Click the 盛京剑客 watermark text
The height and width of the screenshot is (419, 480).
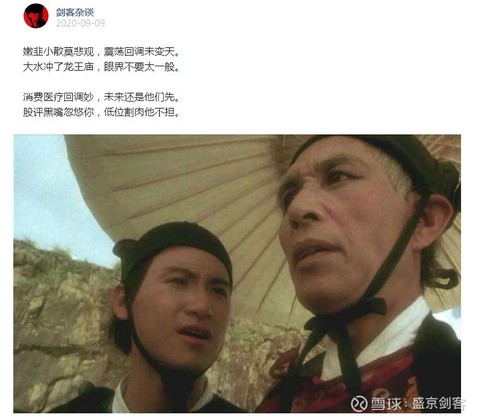(x=439, y=403)
